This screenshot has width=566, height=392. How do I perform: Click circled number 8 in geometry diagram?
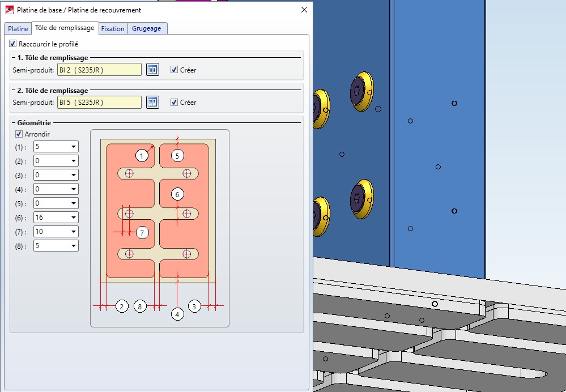click(x=141, y=306)
